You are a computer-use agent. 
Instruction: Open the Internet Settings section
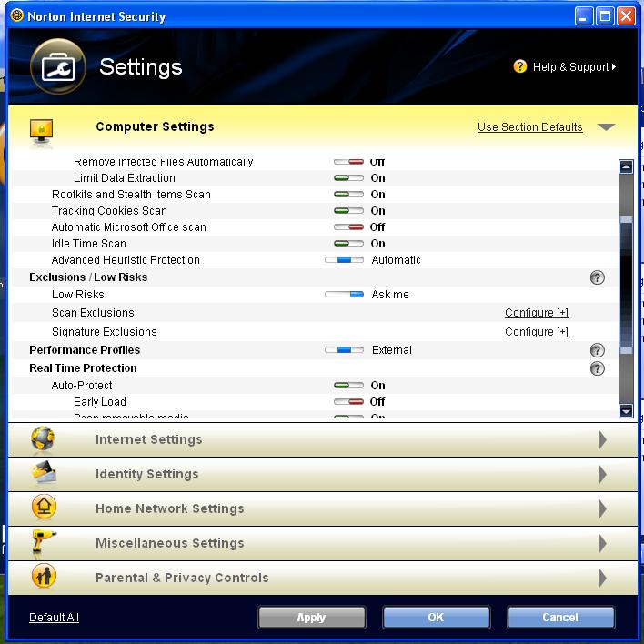click(x=322, y=440)
